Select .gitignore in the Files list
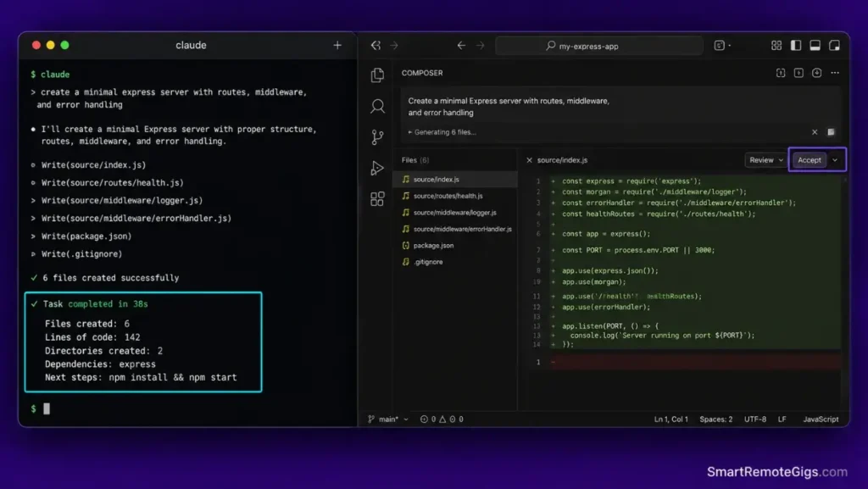Viewport: 868px width, 489px height. click(x=455, y=262)
